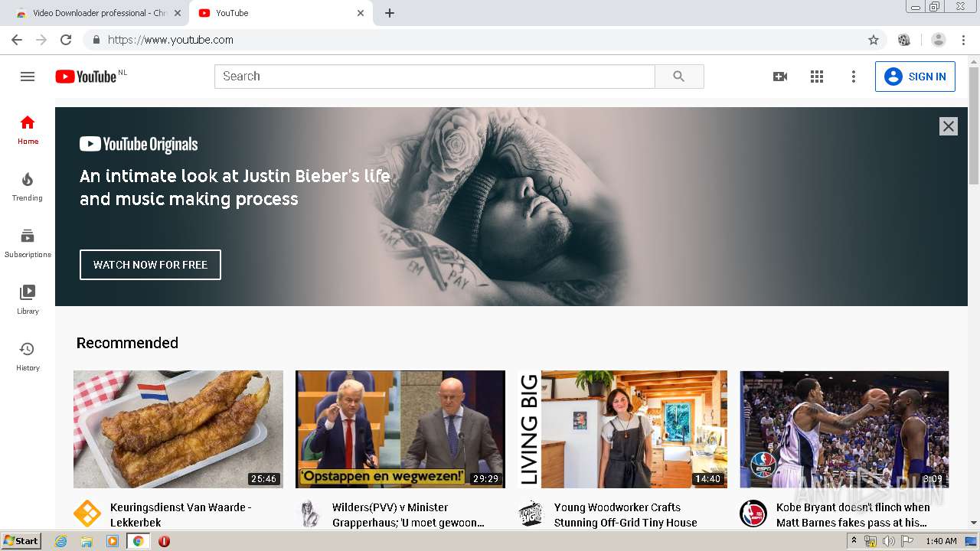Click the volume speaker tray icon
Viewport: 980px width, 551px height.
click(888, 541)
